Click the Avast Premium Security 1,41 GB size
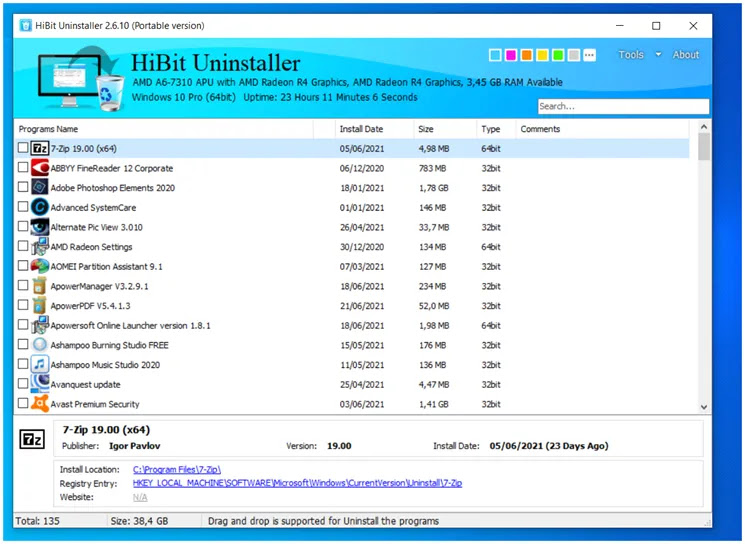Image resolution: width=745 pixels, height=544 pixels. pyautogui.click(x=433, y=404)
